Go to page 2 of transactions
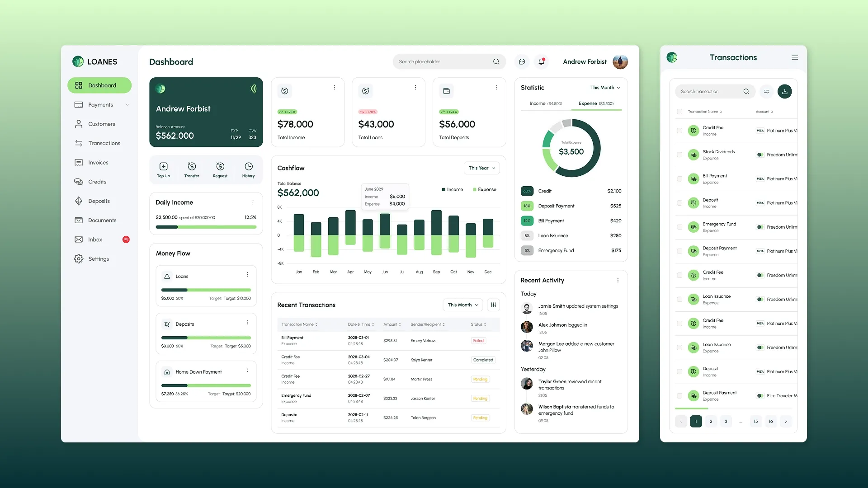 point(711,422)
